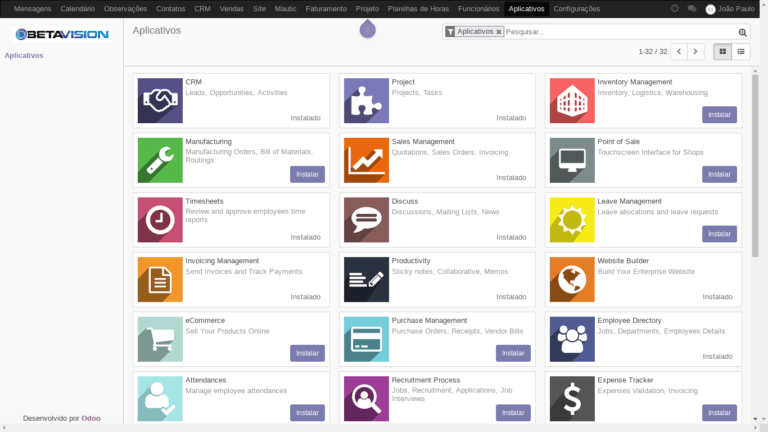Go to previous page of apps
Image resolution: width=768 pixels, height=432 pixels.
(679, 51)
